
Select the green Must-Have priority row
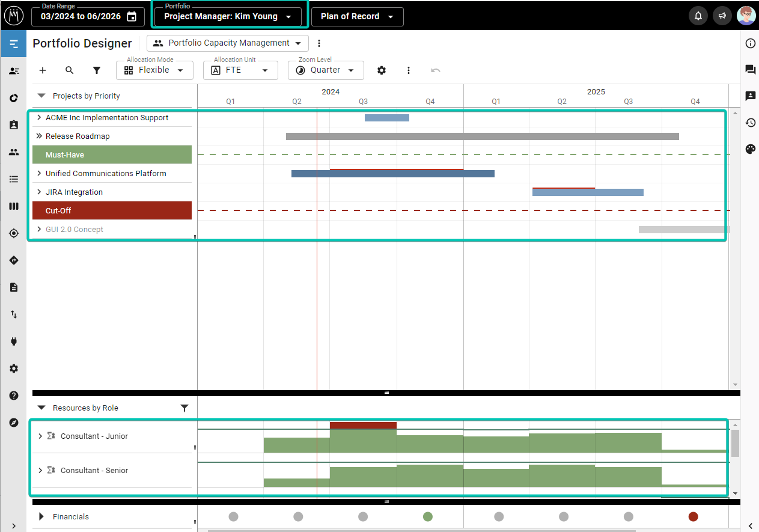coord(112,155)
